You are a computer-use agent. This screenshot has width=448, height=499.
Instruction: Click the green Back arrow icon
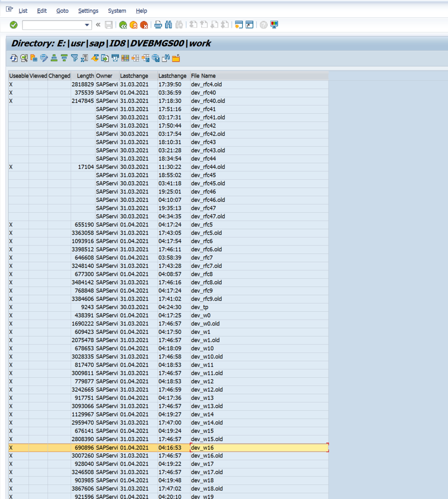[x=123, y=25]
